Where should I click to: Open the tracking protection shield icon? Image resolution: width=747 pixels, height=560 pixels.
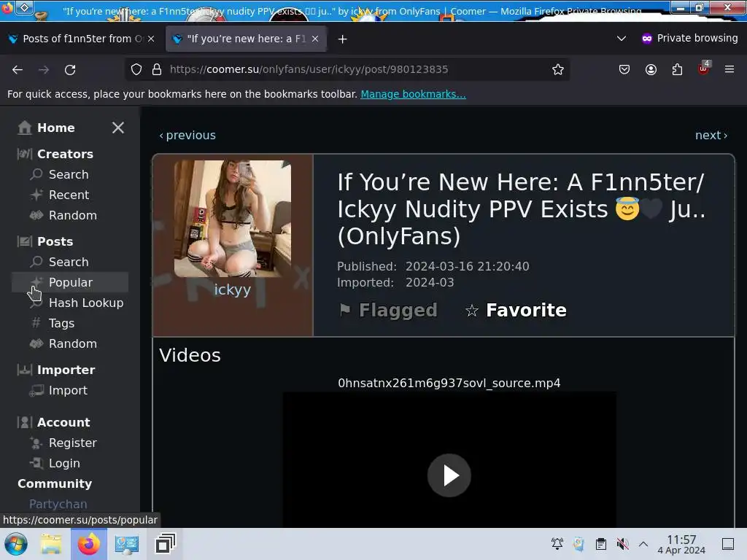(x=136, y=69)
